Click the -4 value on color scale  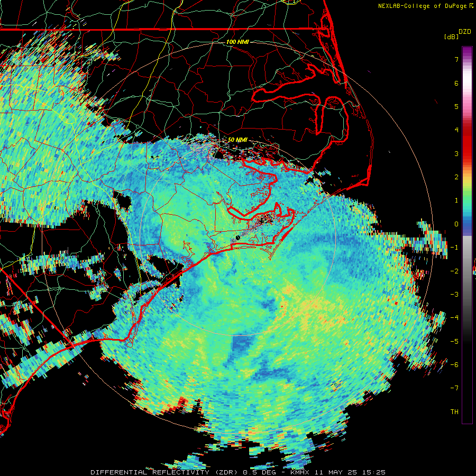tap(454, 318)
